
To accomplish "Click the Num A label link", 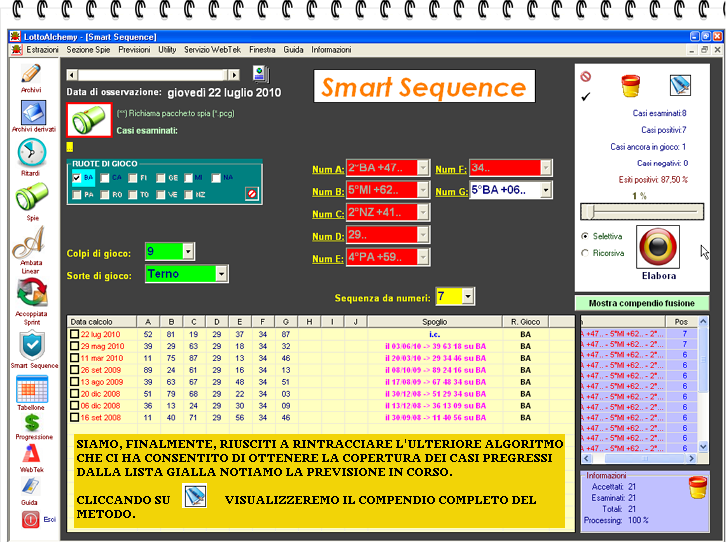I will click(328, 169).
